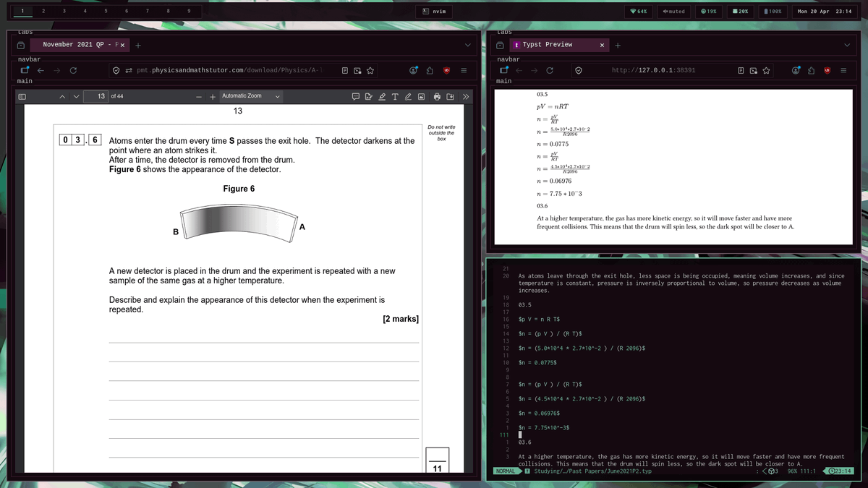This screenshot has height=488, width=868.
Task: Toggle the PDF sidebar panel
Action: (x=22, y=95)
